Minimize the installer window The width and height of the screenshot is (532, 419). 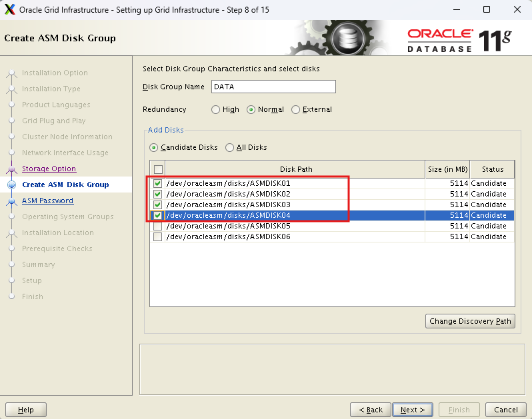pos(457,9)
